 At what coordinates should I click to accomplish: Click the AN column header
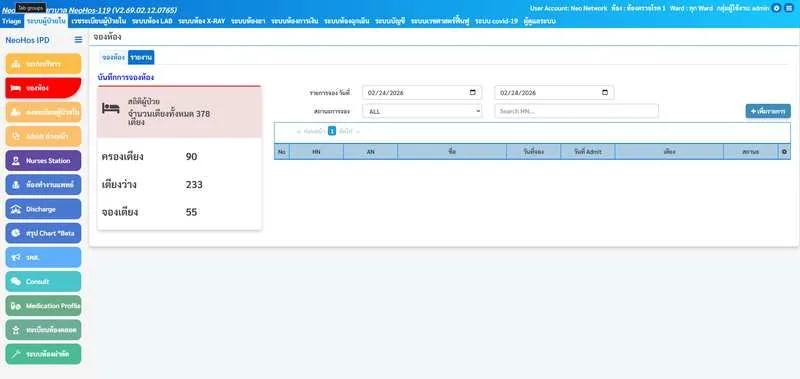tap(370, 151)
